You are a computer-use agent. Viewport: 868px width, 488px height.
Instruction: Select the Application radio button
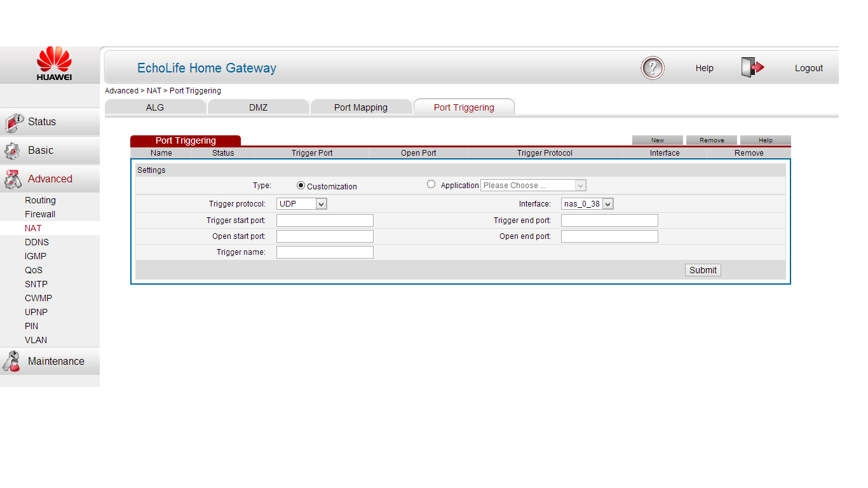click(x=431, y=184)
